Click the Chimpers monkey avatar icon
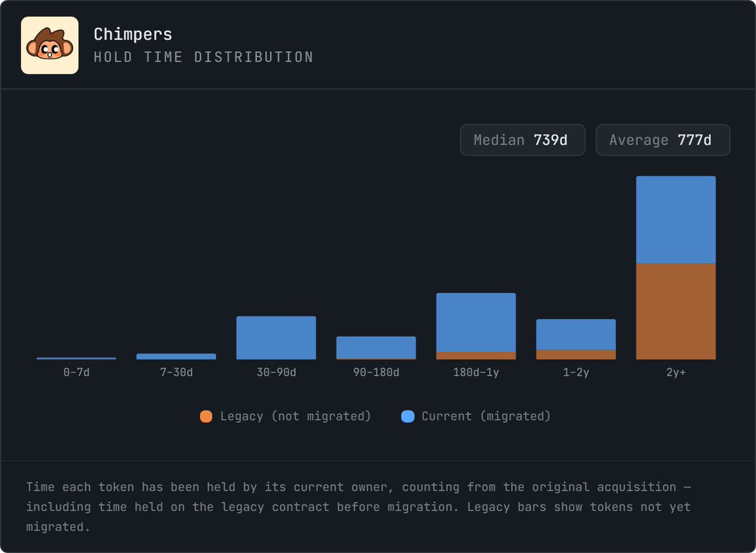 50,45
